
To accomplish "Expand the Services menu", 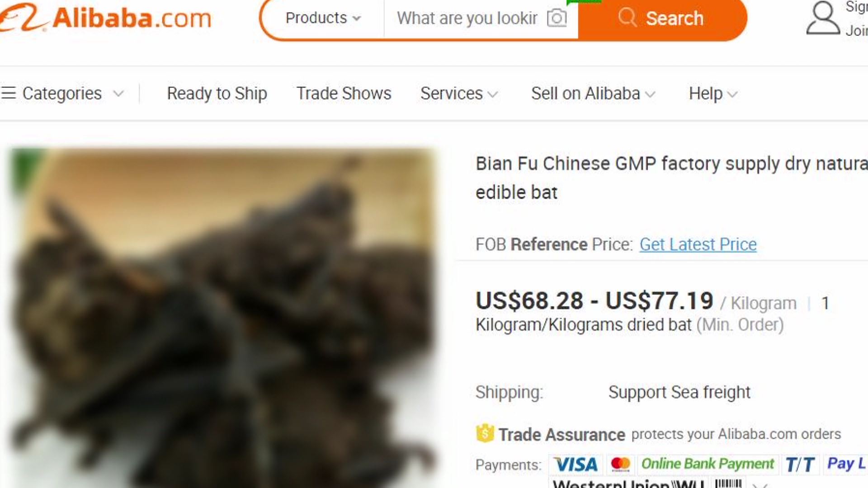I will [459, 94].
